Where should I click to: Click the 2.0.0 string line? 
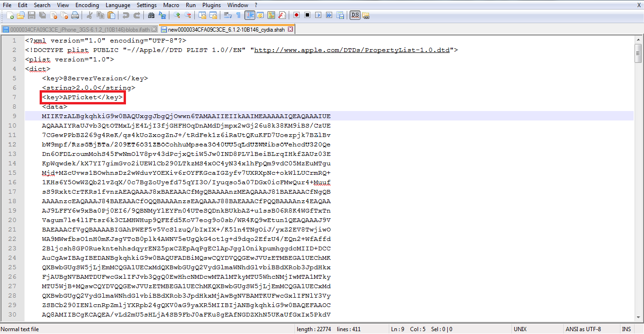point(89,87)
